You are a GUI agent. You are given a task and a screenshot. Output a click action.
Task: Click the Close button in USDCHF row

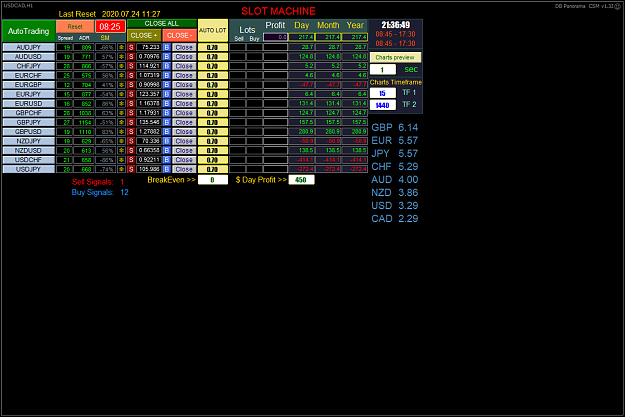click(184, 159)
